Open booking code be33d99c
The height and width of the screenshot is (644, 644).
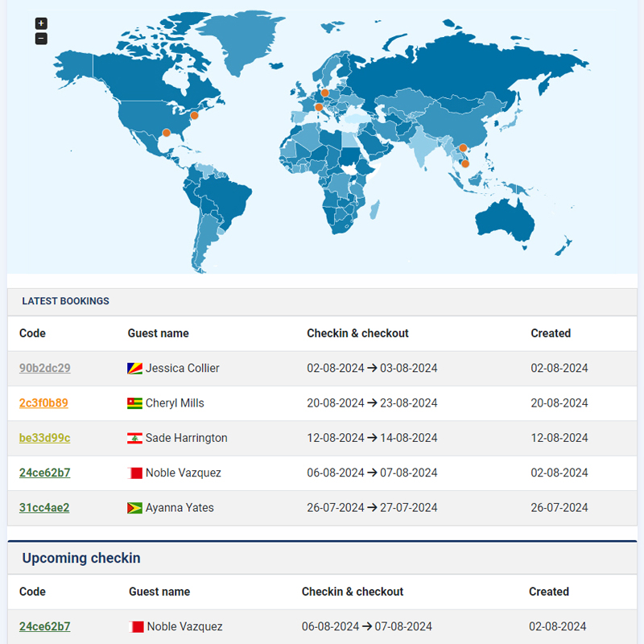[45, 438]
